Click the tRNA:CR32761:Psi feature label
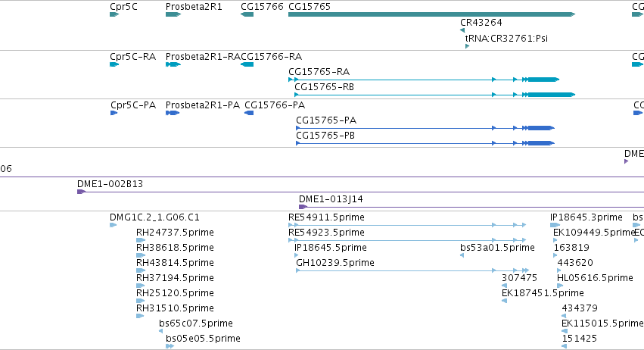Screen dimensions: 644x350 tap(506, 38)
